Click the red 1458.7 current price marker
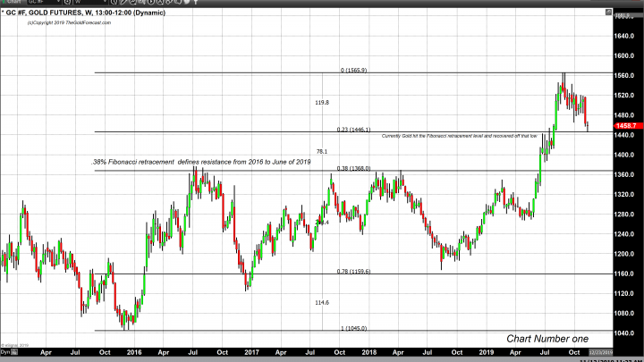The width and height of the screenshot is (644, 362). coord(625,126)
